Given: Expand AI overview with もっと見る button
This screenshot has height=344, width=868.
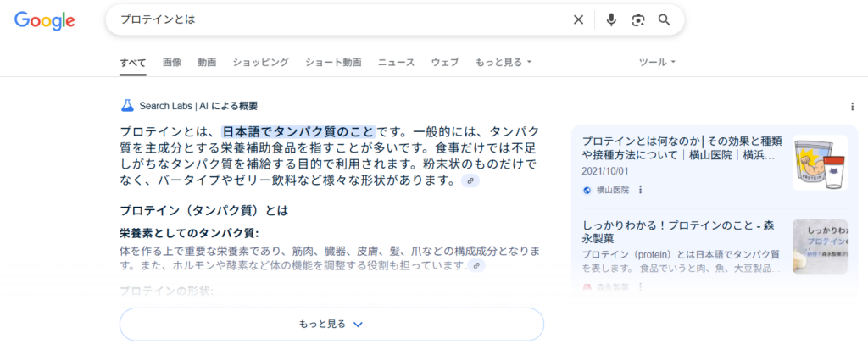Looking at the screenshot, I should [331, 325].
